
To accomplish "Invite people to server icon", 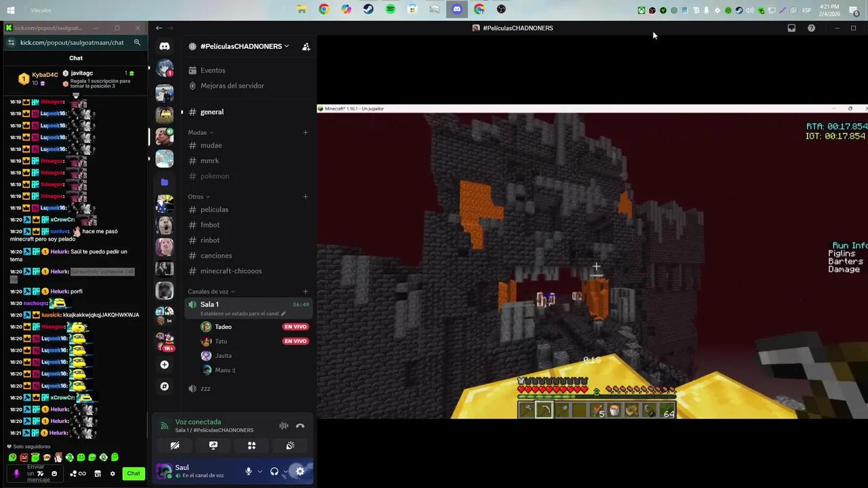I will [x=306, y=46].
